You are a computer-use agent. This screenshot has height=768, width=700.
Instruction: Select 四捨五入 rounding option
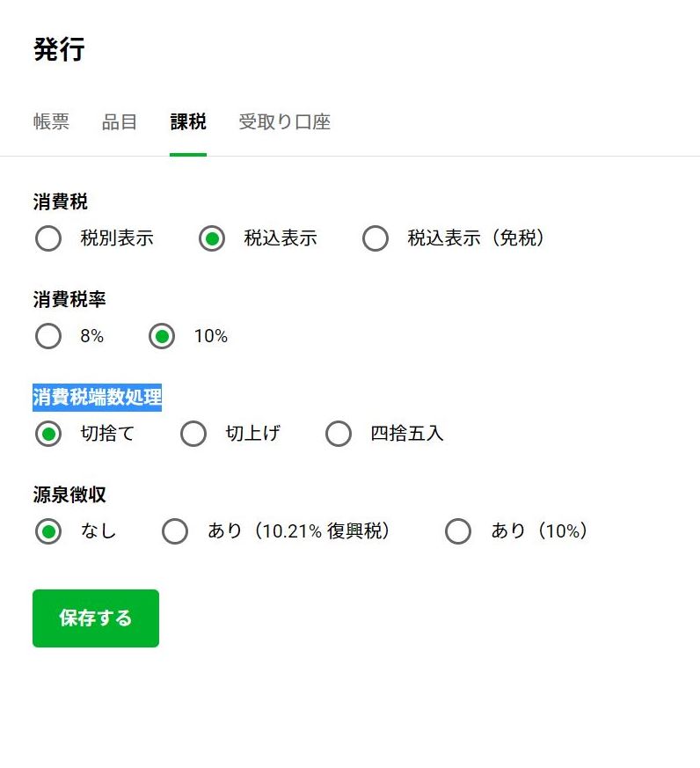pyautogui.click(x=339, y=434)
